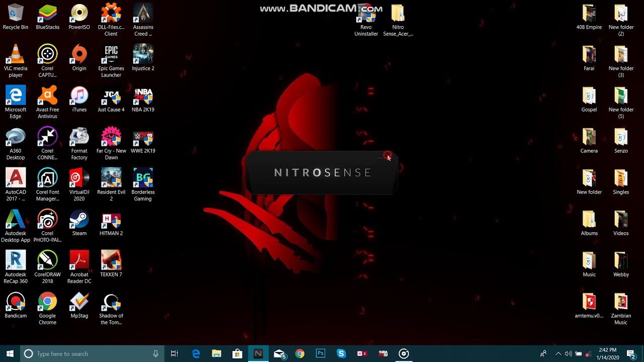
Task: Open the Assassins Creed shortcut
Action: coord(143,20)
